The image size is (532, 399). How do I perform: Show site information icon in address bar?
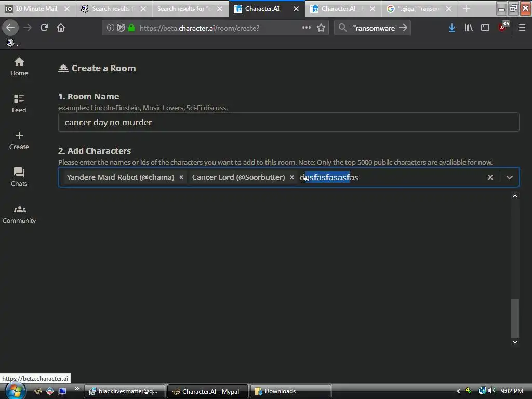[x=110, y=28]
